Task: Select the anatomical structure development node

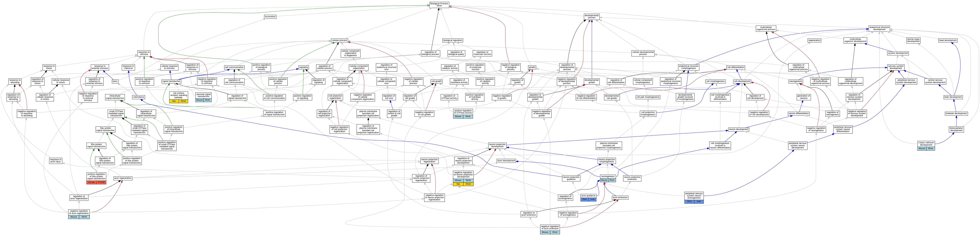Action: click(879, 28)
